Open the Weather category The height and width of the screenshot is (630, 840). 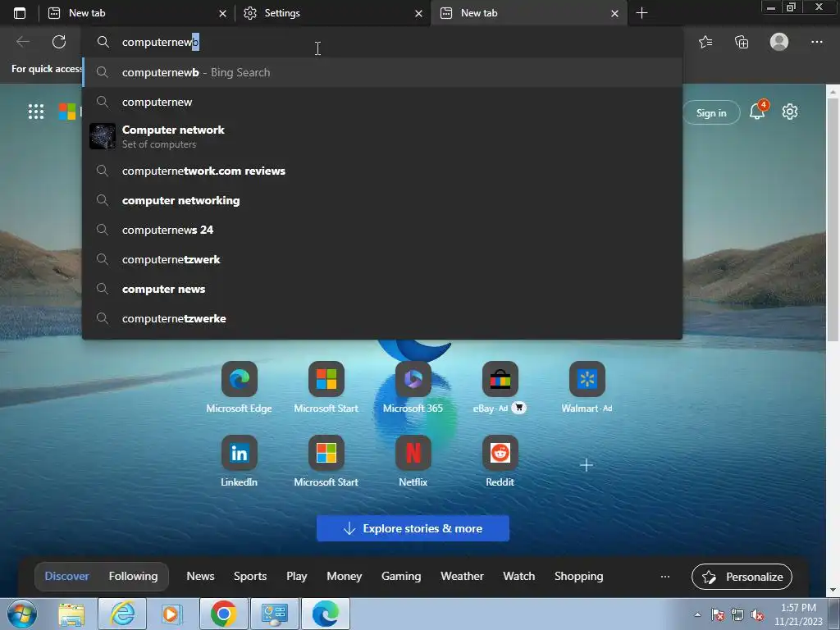click(462, 577)
